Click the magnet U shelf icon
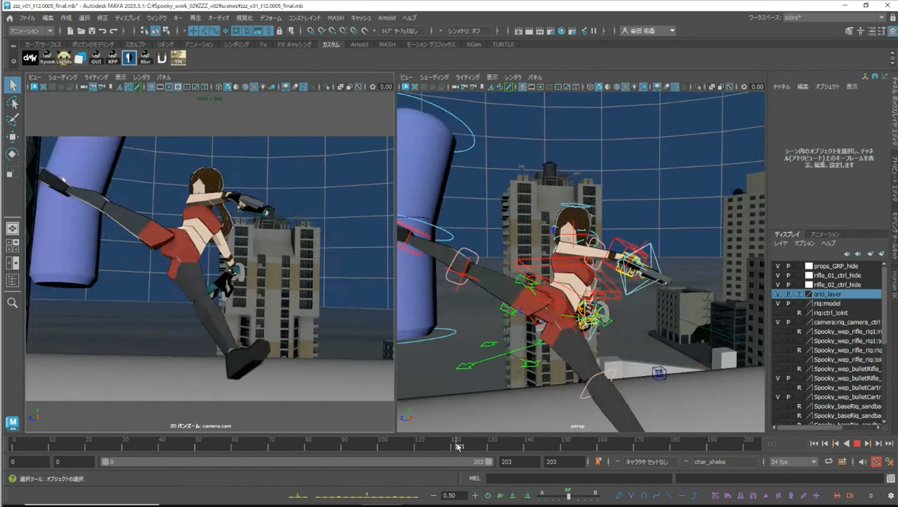 pos(162,58)
